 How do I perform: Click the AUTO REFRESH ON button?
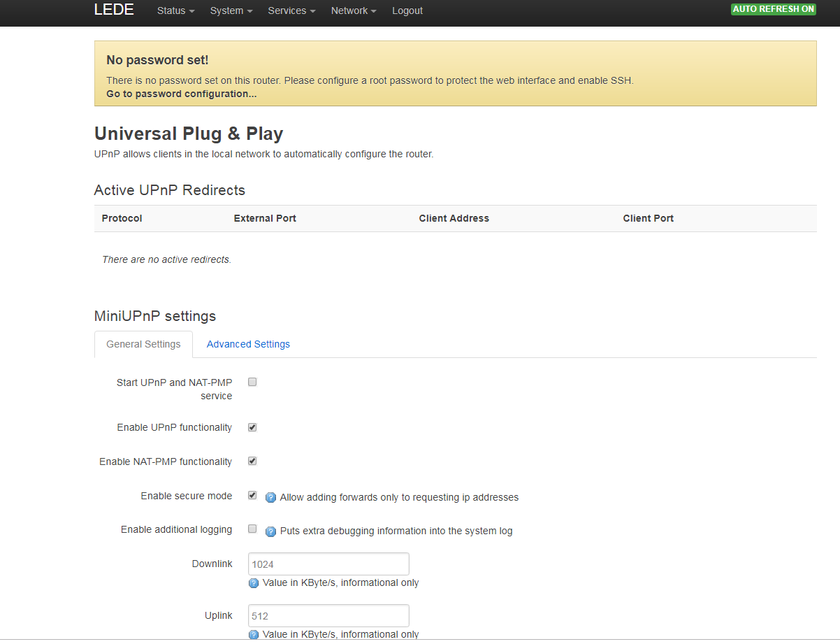[x=773, y=9]
